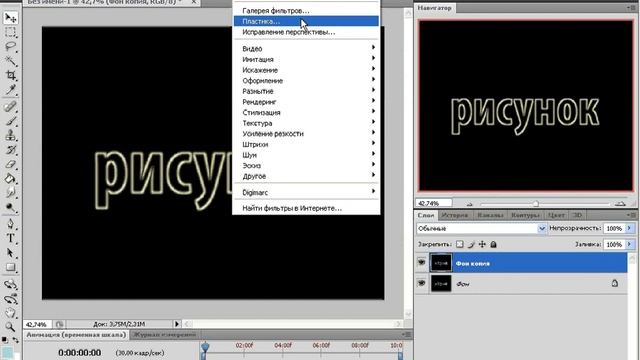Image resolution: width=640 pixels, height=360 pixels.
Task: Switch to the Журнал измерений tab
Action: tap(165, 335)
